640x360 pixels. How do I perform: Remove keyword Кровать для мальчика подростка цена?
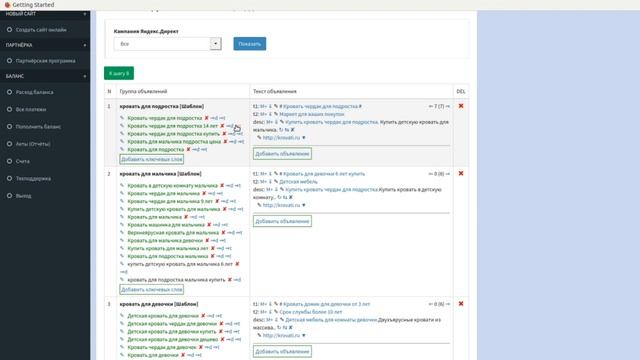pos(225,142)
